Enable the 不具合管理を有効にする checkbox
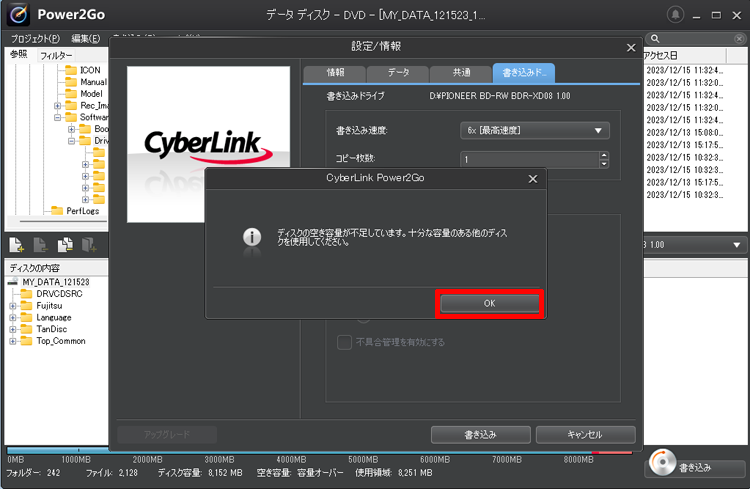Image resolution: width=750 pixels, height=489 pixels. point(344,342)
